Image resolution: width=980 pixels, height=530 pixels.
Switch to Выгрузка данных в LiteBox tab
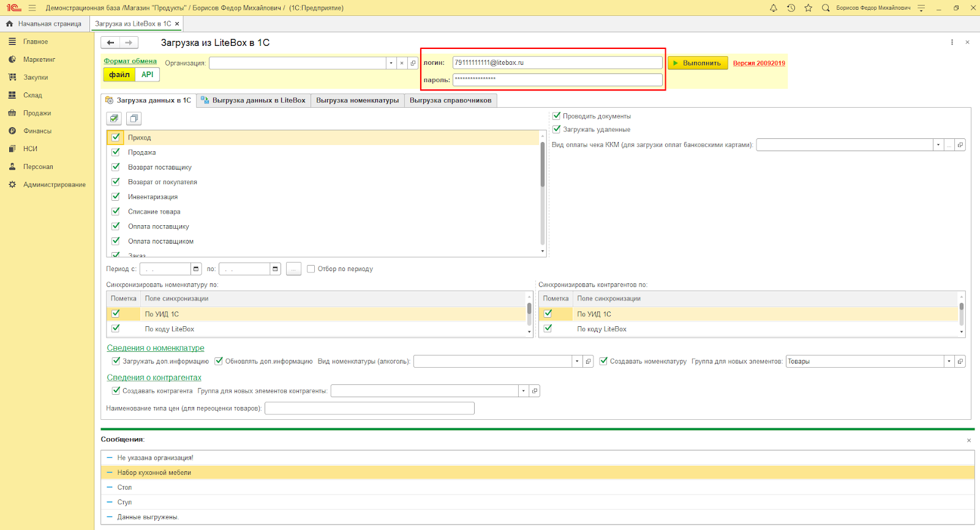coord(254,100)
